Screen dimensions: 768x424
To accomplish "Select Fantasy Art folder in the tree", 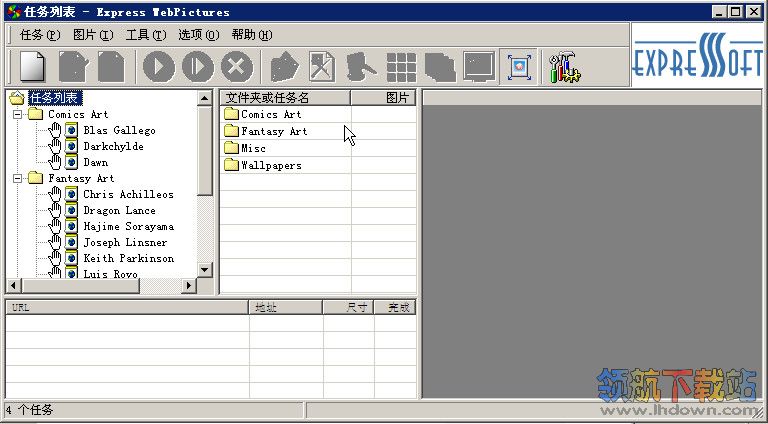I will click(81, 178).
